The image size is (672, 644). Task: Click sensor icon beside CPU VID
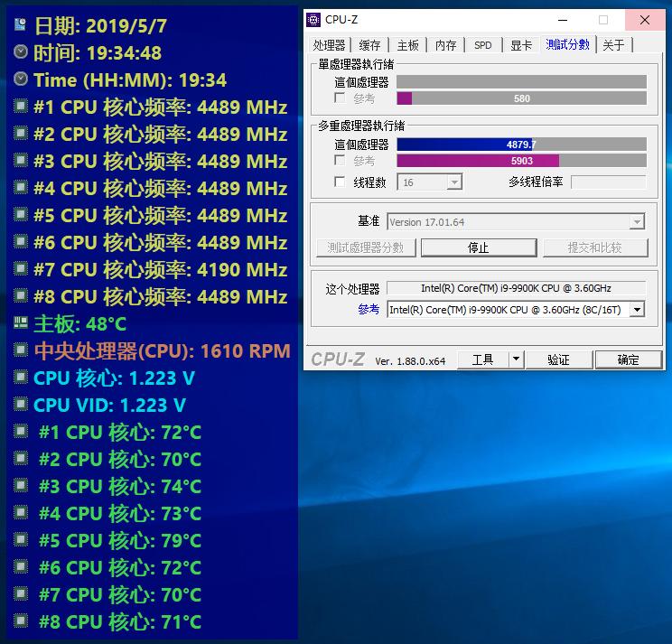pyautogui.click(x=21, y=404)
